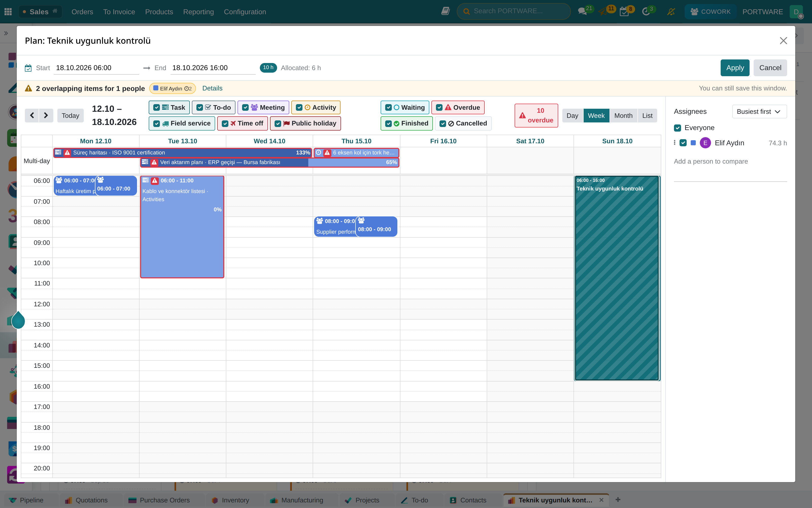Open the apps grid menu icon
The image size is (812, 508).
point(8,12)
